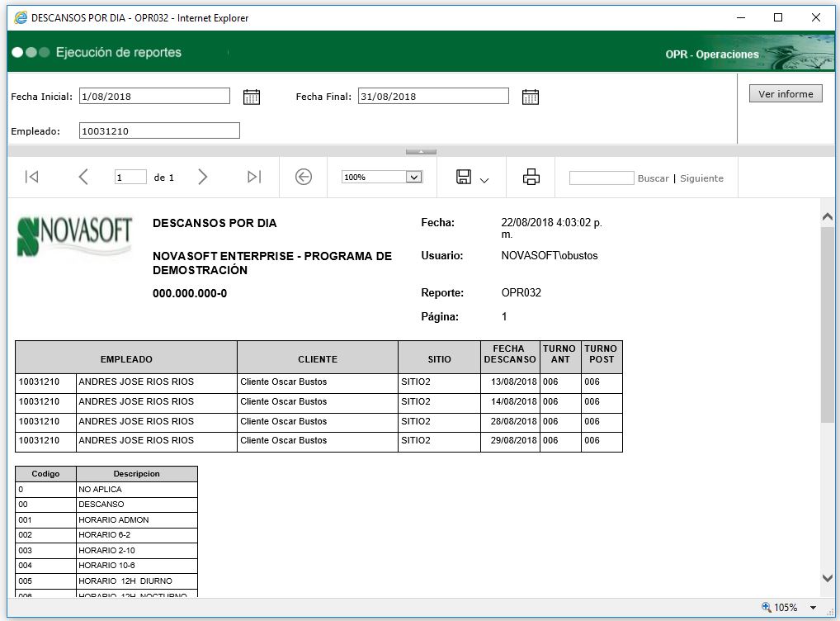Go to first report page

(31, 177)
